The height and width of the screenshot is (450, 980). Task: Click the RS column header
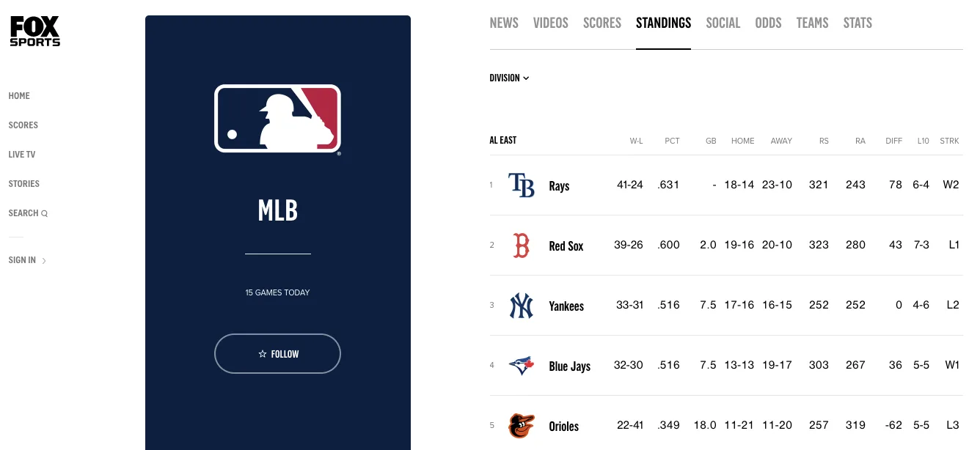pos(824,141)
